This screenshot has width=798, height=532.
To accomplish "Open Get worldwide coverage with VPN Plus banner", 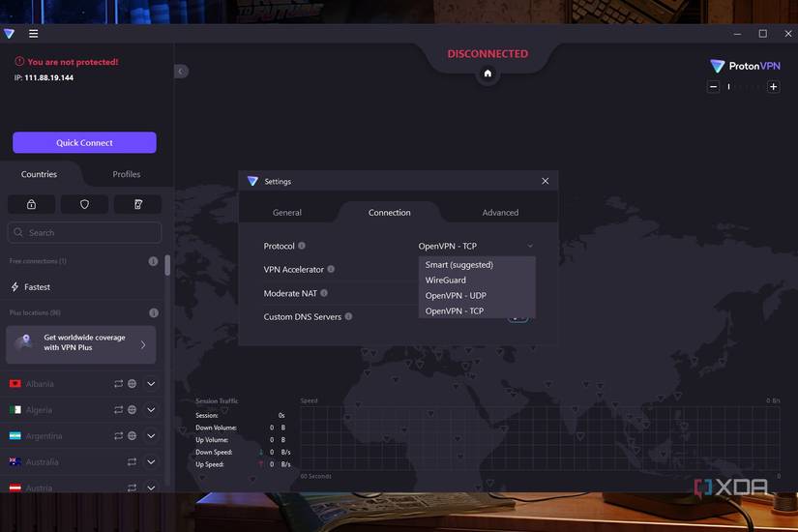I will tap(81, 344).
